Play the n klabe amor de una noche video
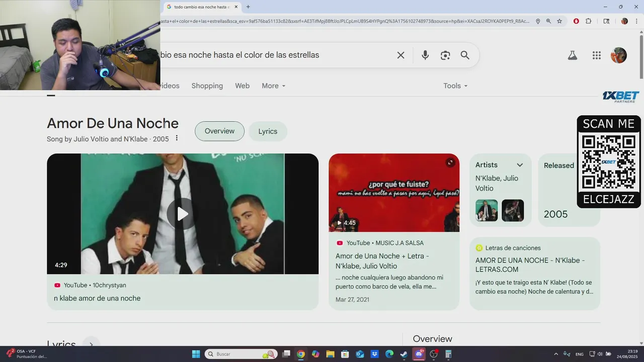 tap(183, 214)
